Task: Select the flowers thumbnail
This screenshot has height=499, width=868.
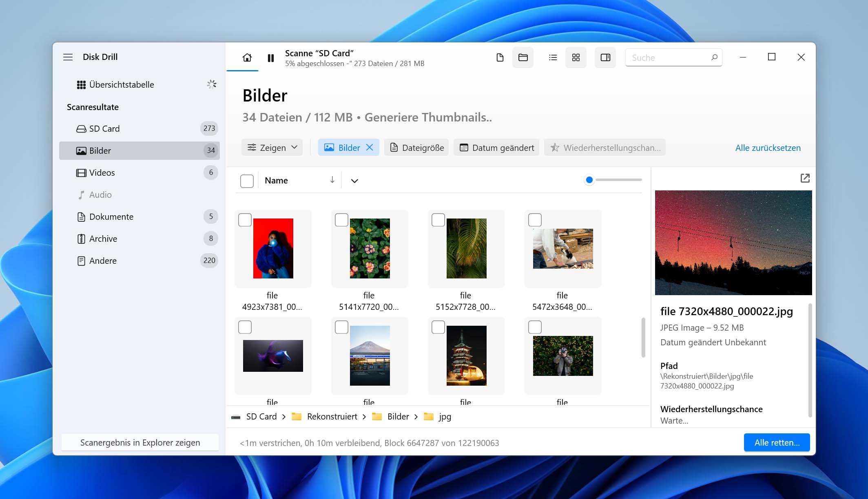Action: pyautogui.click(x=370, y=248)
